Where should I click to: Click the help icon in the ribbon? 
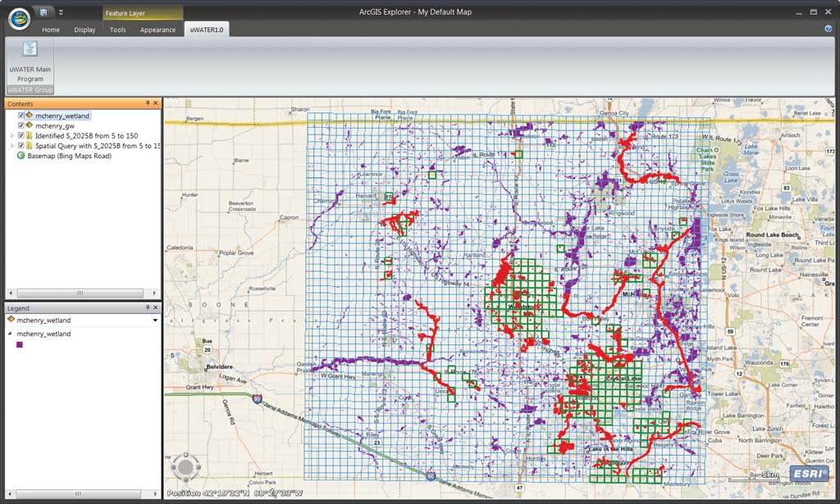pyautogui.click(x=829, y=29)
